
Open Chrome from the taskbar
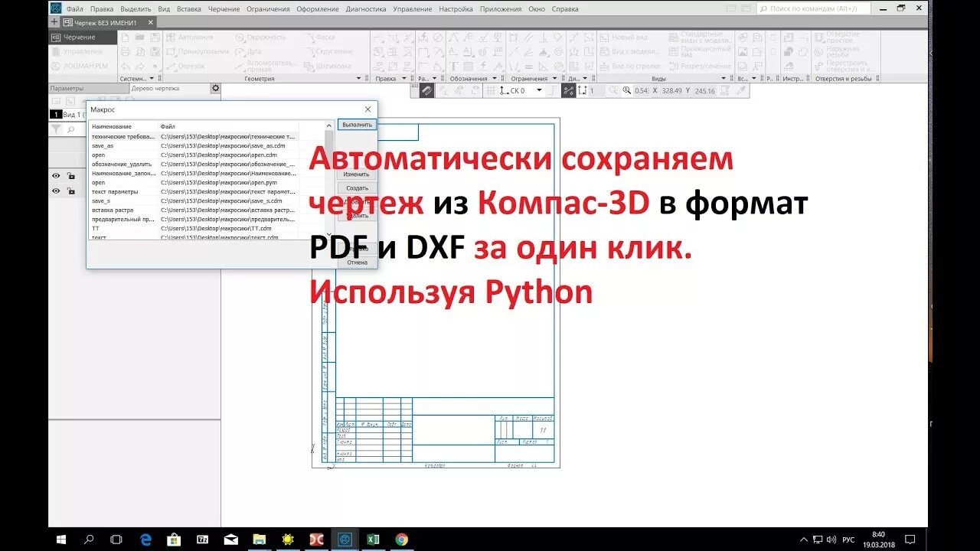(401, 540)
